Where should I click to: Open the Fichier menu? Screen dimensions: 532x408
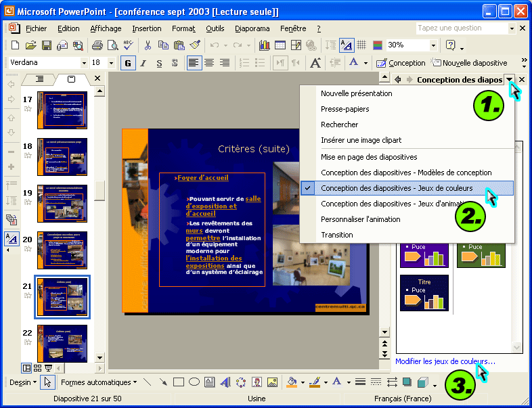37,28
